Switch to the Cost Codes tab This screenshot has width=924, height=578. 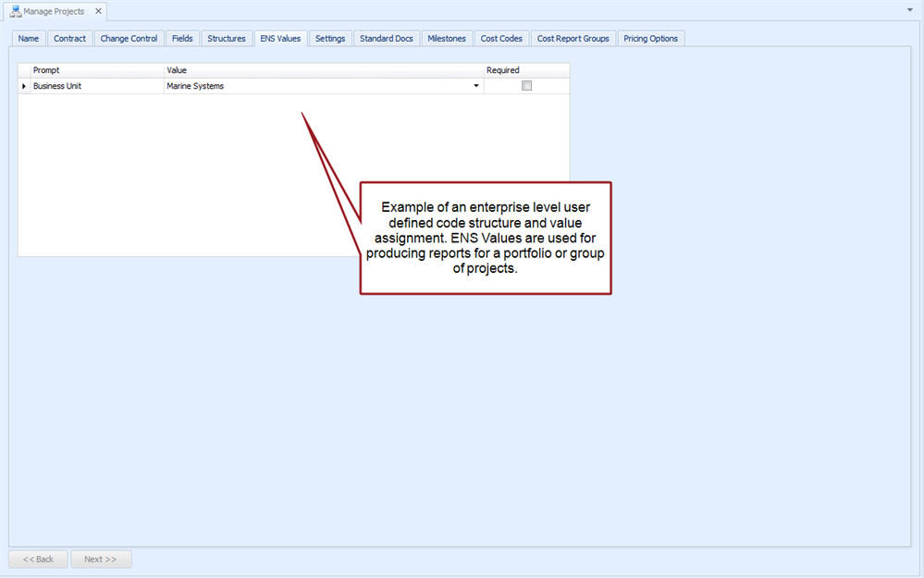pyautogui.click(x=501, y=39)
